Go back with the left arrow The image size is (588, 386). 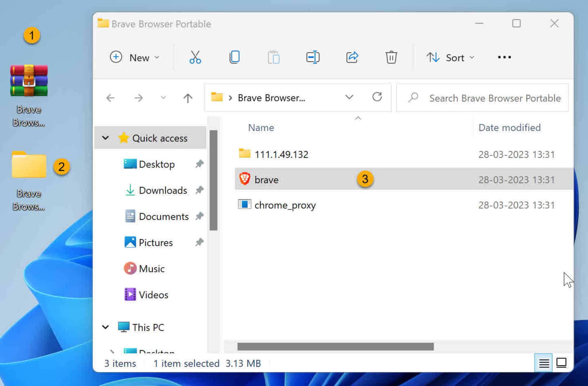pyautogui.click(x=110, y=98)
